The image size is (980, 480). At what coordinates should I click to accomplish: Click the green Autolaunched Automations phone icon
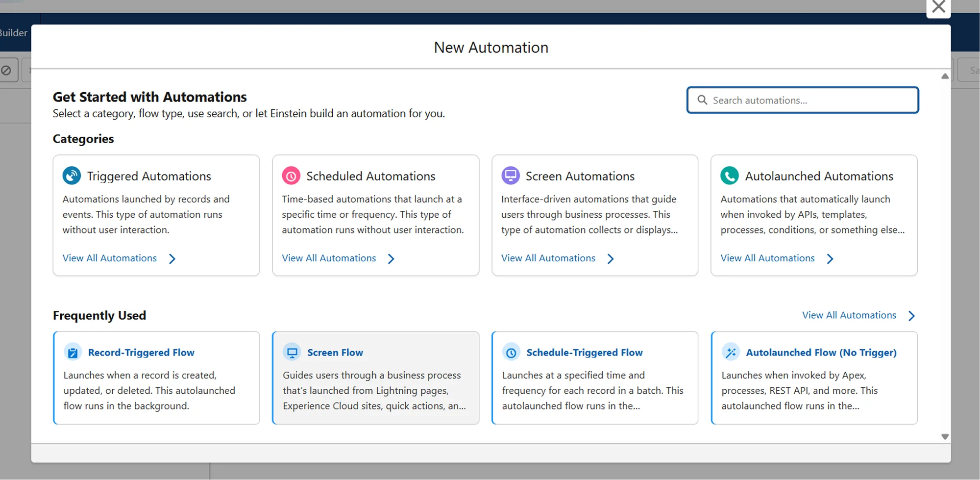coord(730,176)
